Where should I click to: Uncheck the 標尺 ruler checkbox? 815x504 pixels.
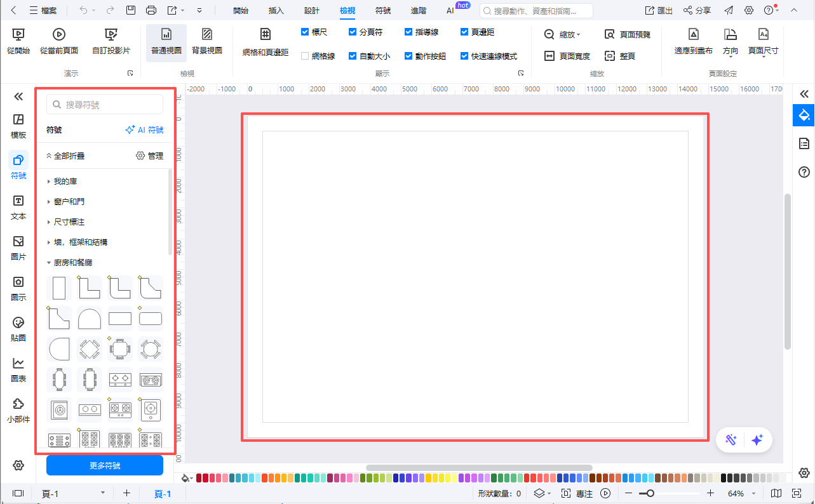coord(306,32)
